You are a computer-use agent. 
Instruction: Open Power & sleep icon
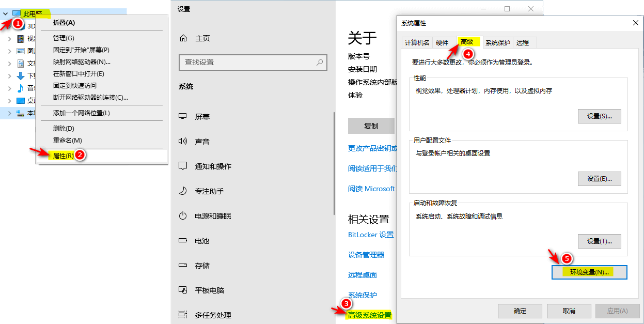coord(183,216)
